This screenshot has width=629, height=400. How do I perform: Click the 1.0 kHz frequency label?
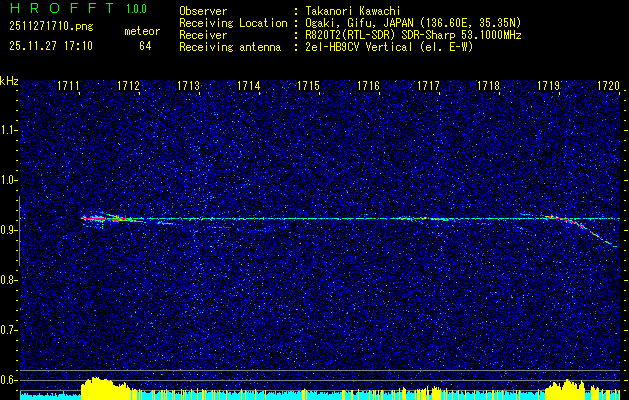click(9, 180)
